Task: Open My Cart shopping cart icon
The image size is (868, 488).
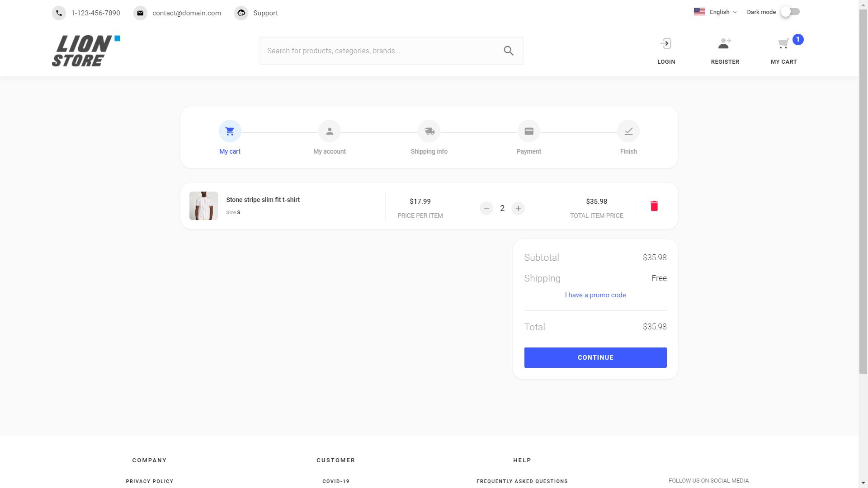Action: pyautogui.click(x=783, y=44)
